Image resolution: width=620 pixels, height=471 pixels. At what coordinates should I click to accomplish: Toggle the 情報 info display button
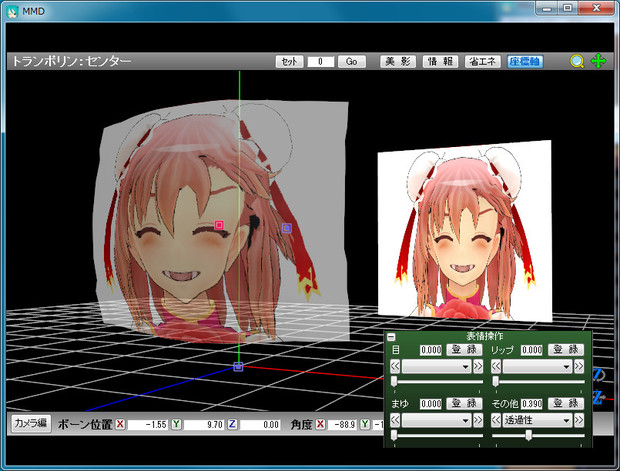440,61
